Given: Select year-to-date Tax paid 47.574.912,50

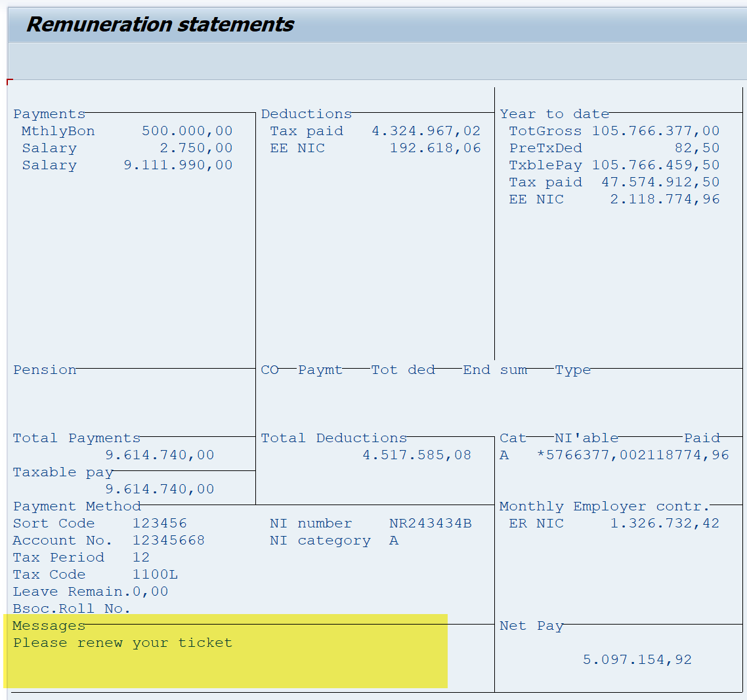Looking at the screenshot, I should (x=660, y=182).
